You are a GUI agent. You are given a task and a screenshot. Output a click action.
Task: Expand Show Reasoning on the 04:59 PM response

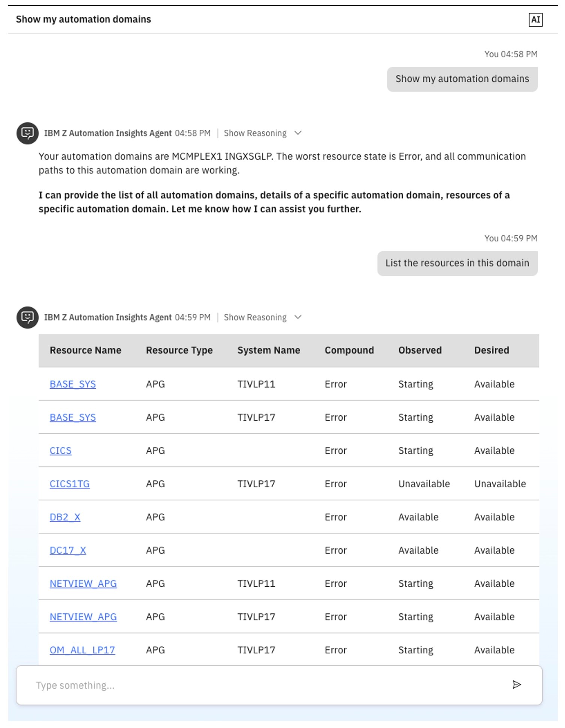point(255,317)
